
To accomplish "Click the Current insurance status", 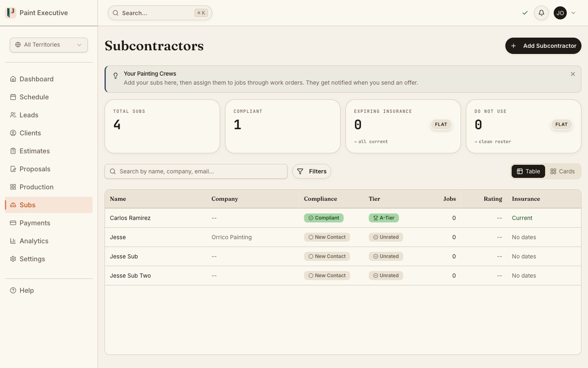I will click(522, 218).
